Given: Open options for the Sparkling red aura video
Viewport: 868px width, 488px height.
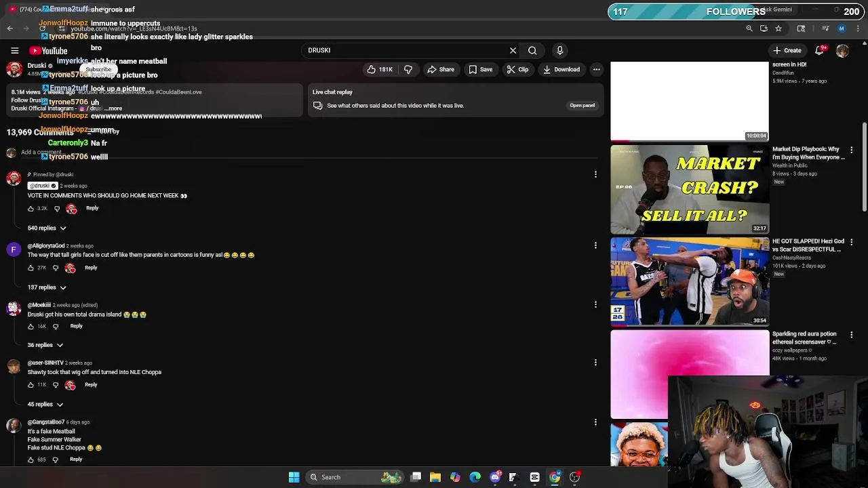Looking at the screenshot, I should point(852,335).
